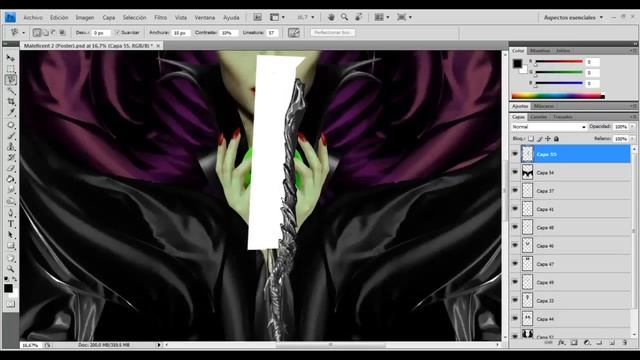Image resolution: width=640 pixels, height=360 pixels.
Task: Toggle the lock all option for the layer
Action: tap(556, 139)
